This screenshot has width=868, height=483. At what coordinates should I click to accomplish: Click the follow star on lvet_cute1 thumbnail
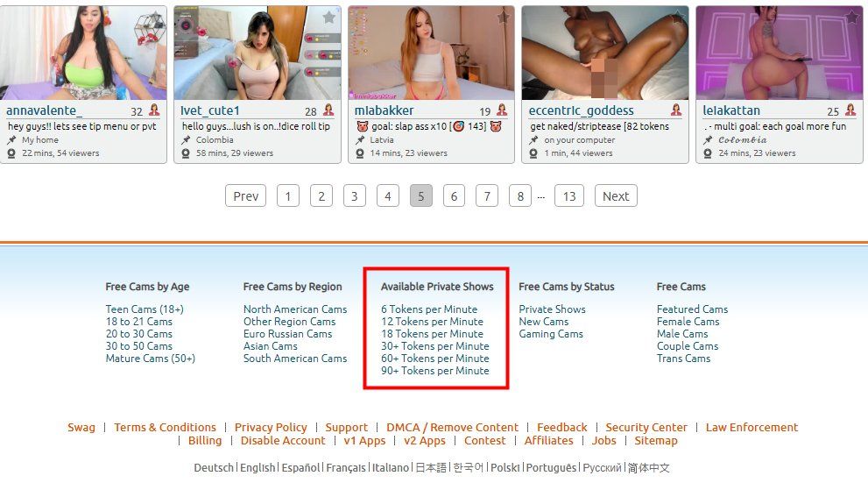328,18
